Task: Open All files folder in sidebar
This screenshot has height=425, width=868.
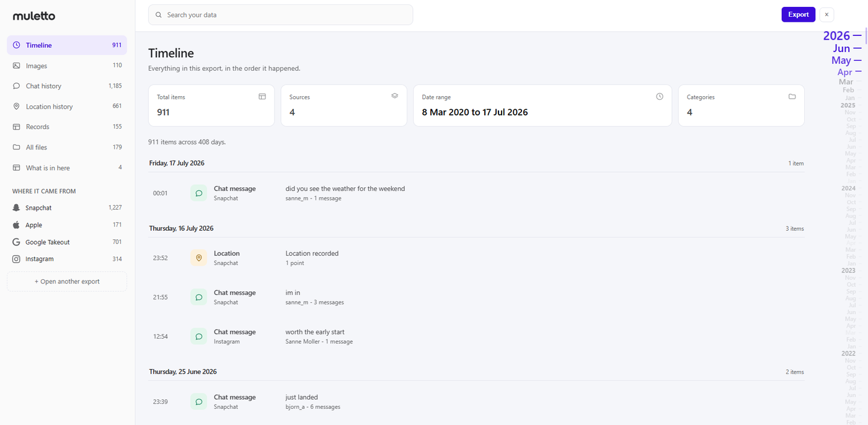Action: [67, 147]
